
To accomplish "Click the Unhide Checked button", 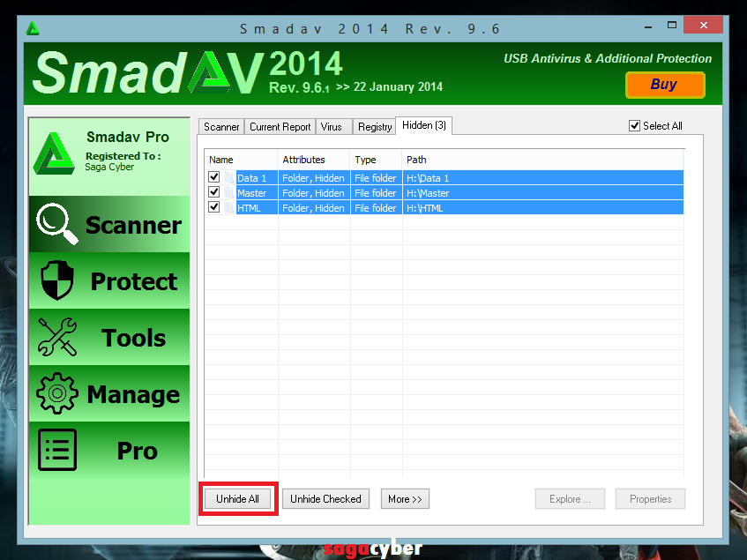I will coord(325,498).
